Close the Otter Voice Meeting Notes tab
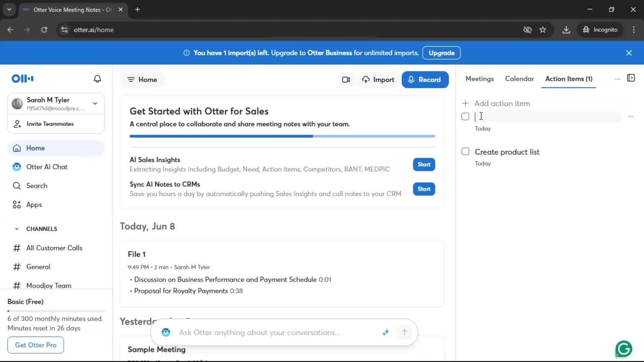 coord(120,9)
